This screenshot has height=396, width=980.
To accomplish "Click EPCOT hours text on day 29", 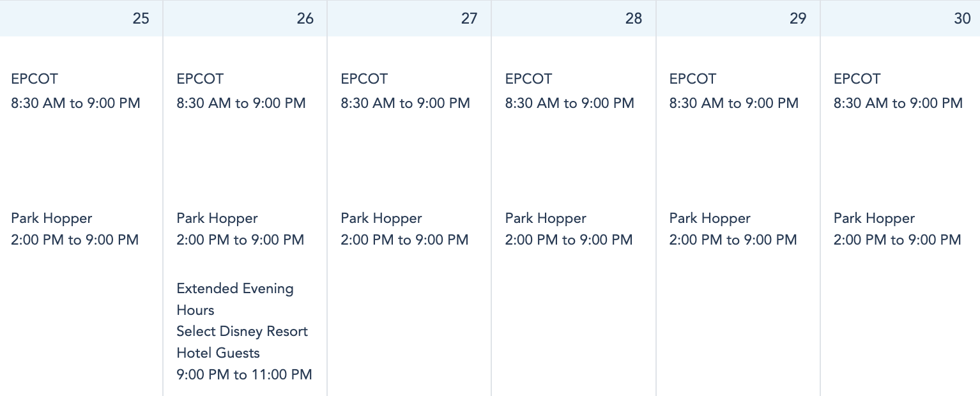I will pos(733,103).
